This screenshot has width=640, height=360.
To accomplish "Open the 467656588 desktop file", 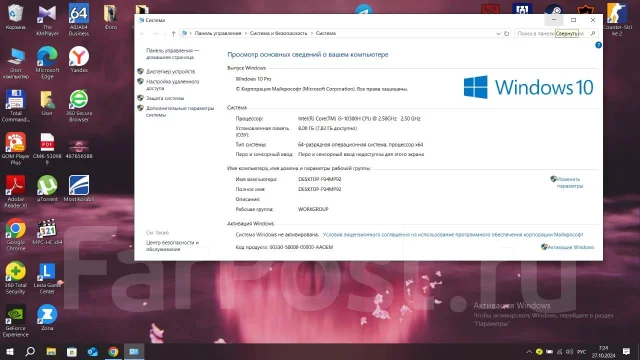I will click(79, 149).
